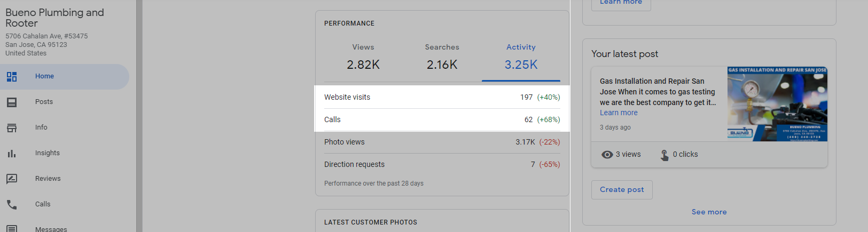Click the sidebar vertical scrollbar
This screenshot has height=232, width=868.
coord(139,116)
